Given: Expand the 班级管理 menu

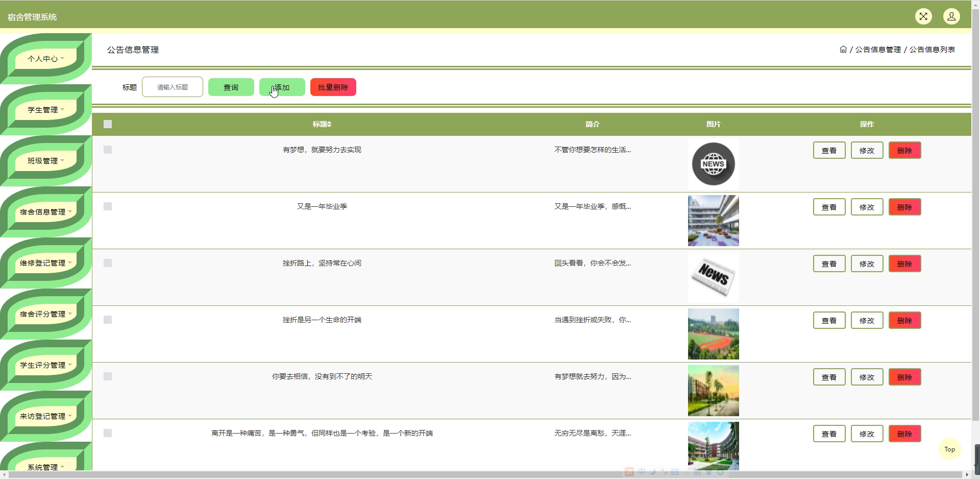Looking at the screenshot, I should click(45, 161).
